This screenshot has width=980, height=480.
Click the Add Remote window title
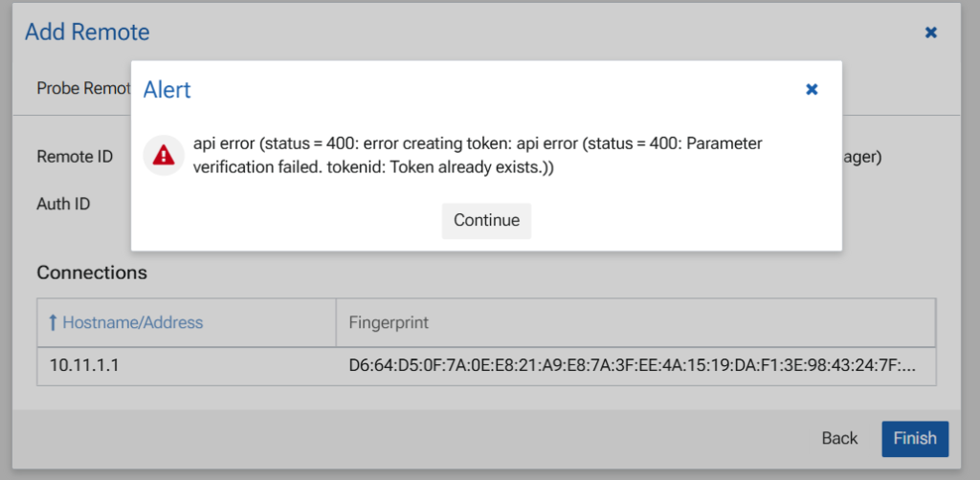point(87,32)
